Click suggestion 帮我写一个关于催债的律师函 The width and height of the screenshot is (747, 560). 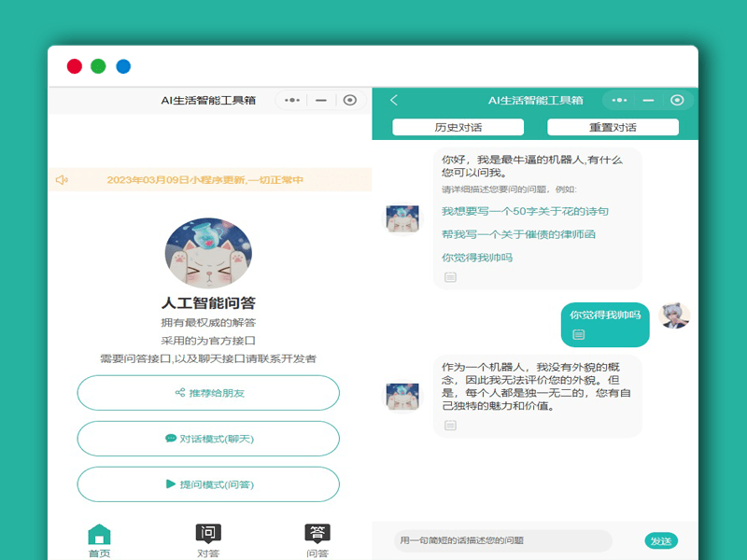pos(518,234)
